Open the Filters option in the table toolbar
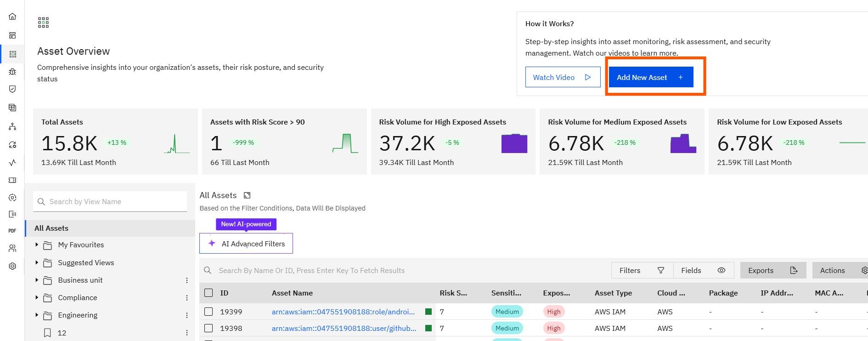The image size is (868, 341). pos(642,270)
